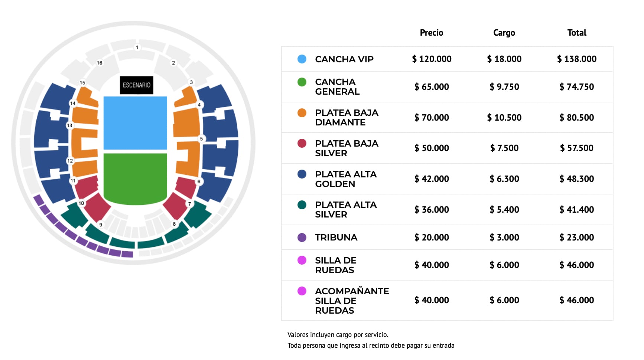
Task: Click the teal Platea Alta Silver dot
Action: point(302,205)
